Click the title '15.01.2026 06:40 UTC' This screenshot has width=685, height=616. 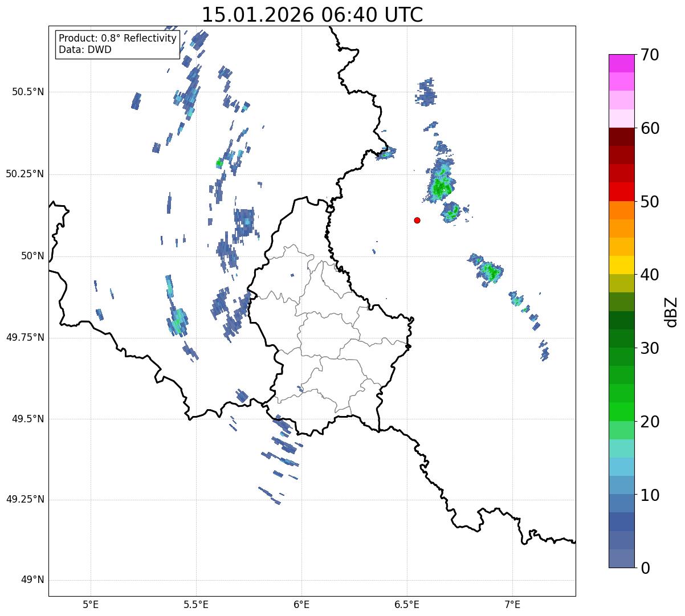click(312, 15)
